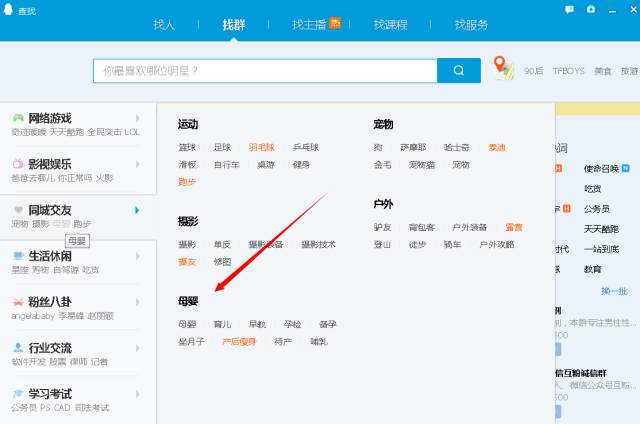
Task: Select the 一站到底 hot word
Action: click(602, 249)
